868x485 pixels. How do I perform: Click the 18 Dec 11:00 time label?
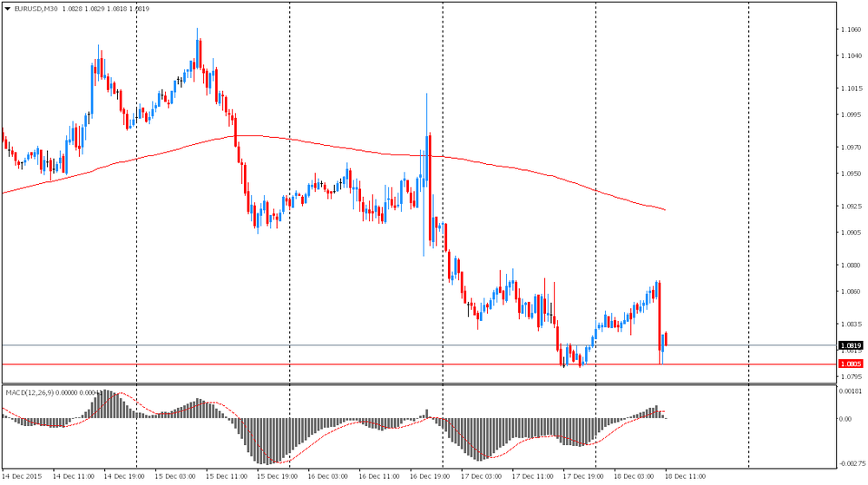(x=686, y=476)
